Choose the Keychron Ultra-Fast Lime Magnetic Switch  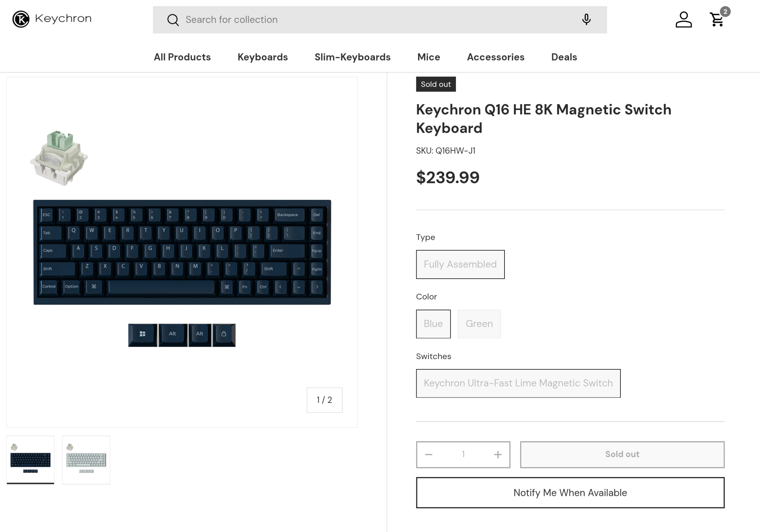coord(518,383)
